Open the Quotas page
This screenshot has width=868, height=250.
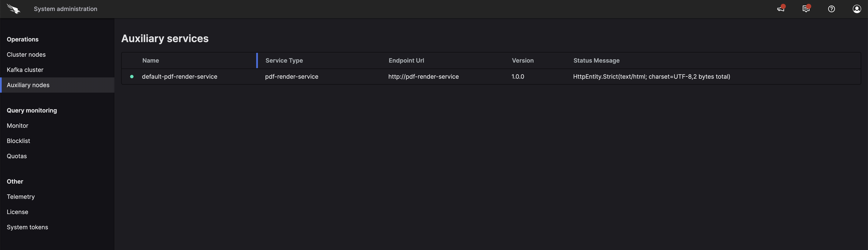pyautogui.click(x=17, y=156)
